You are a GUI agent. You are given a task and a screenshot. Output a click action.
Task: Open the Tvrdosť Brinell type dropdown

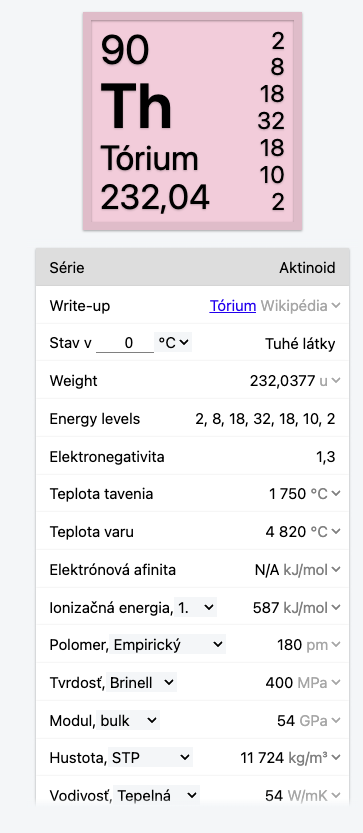pyautogui.click(x=141, y=683)
